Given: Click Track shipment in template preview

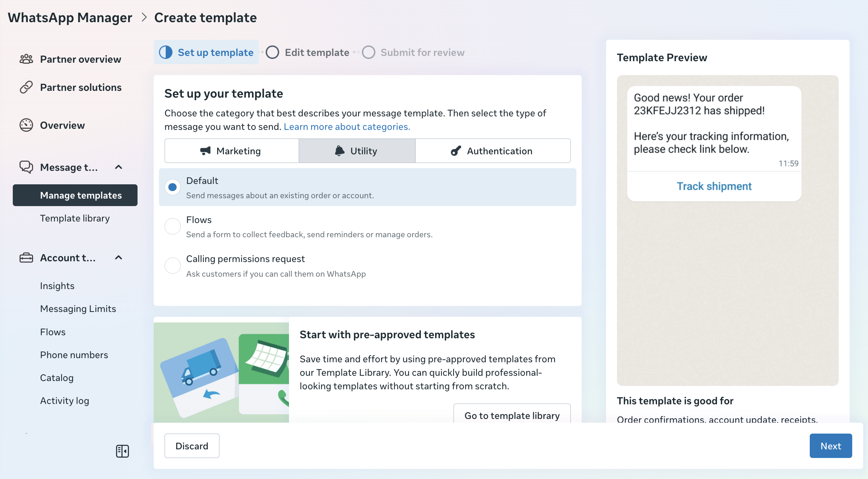Looking at the screenshot, I should point(714,186).
